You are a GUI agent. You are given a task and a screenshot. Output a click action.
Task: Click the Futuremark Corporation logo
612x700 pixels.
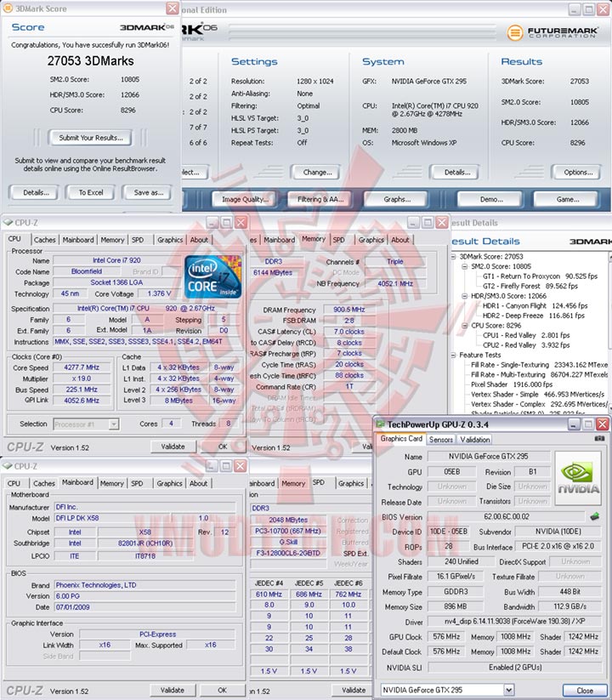point(552,32)
